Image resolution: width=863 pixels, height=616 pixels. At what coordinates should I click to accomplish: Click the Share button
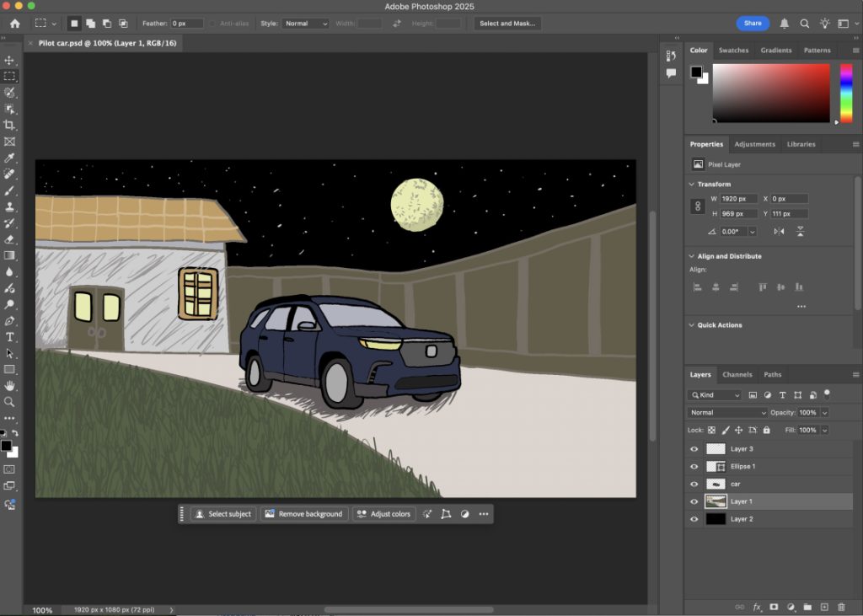753,24
